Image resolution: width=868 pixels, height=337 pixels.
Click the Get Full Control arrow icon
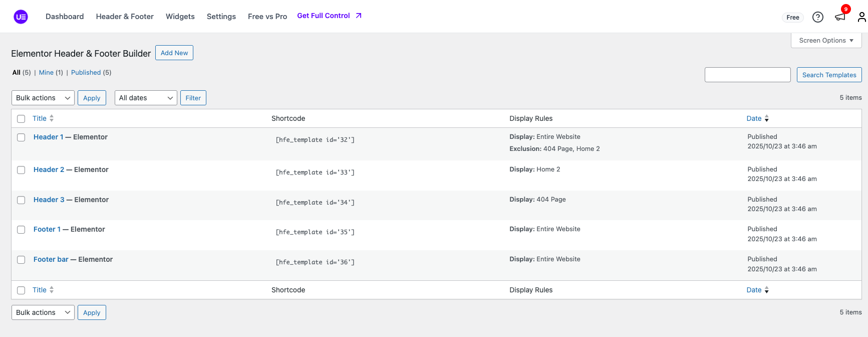click(359, 16)
